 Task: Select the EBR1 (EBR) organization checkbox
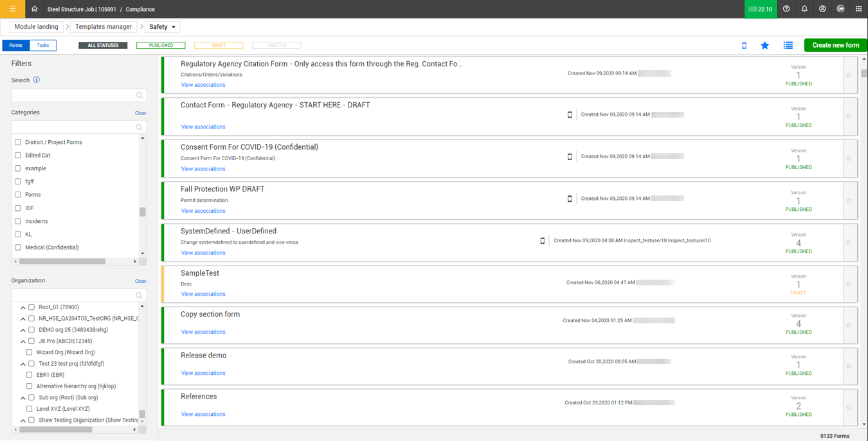(30, 375)
